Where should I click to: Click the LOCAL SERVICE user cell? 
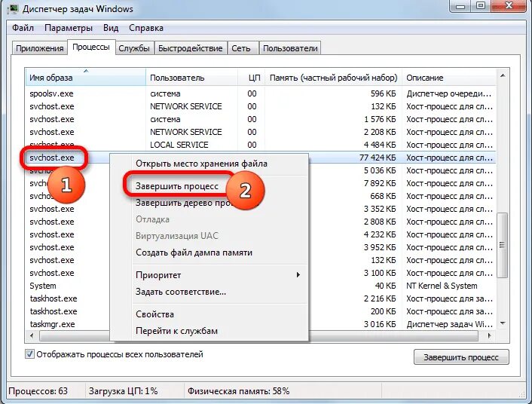[179, 145]
